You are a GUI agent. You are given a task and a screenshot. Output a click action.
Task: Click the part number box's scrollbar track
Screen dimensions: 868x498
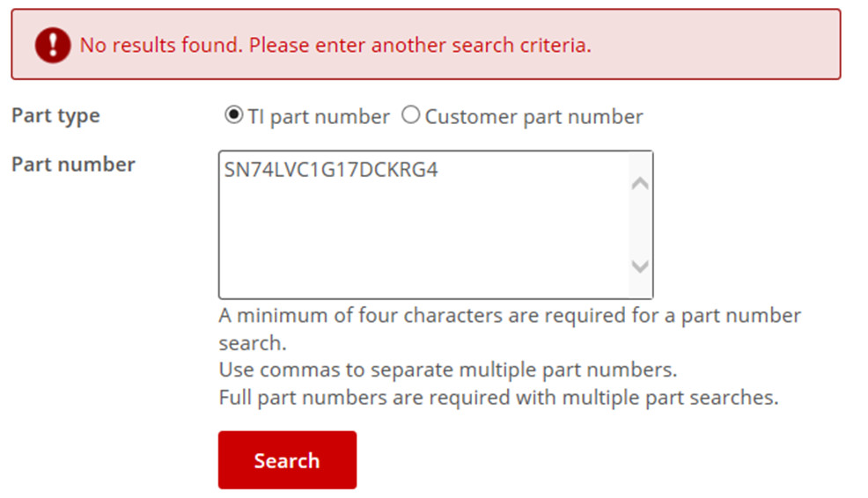[640, 224]
